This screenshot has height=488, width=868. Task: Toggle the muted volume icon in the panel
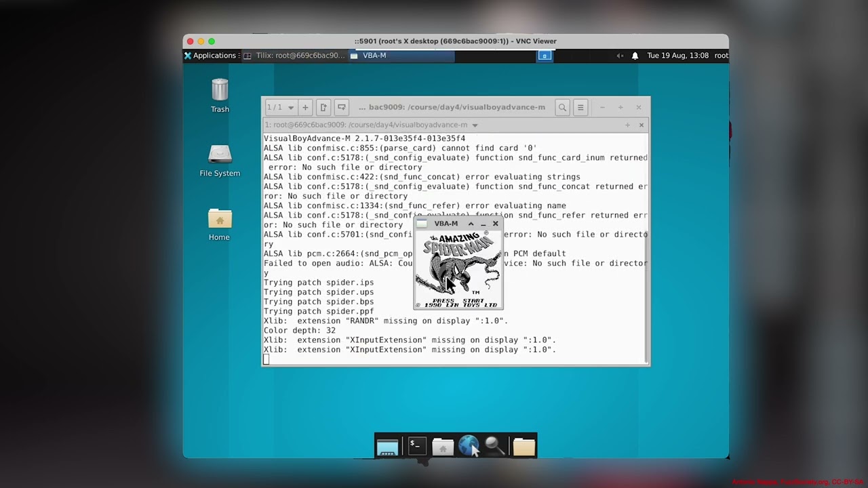[619, 56]
